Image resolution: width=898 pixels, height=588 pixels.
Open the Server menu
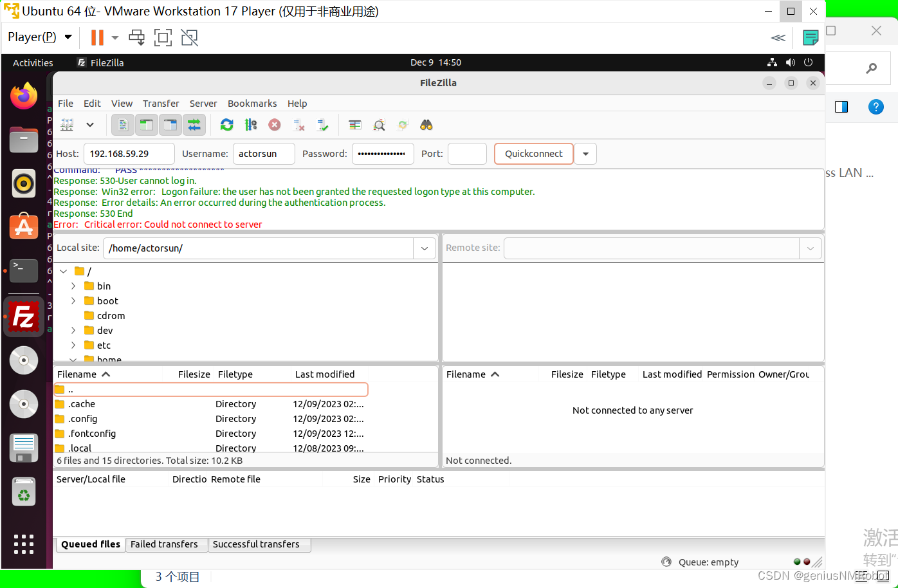pyautogui.click(x=203, y=104)
